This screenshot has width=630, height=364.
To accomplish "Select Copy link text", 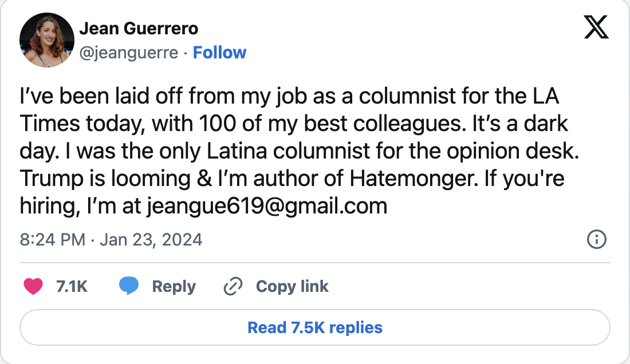I will pos(292,286).
